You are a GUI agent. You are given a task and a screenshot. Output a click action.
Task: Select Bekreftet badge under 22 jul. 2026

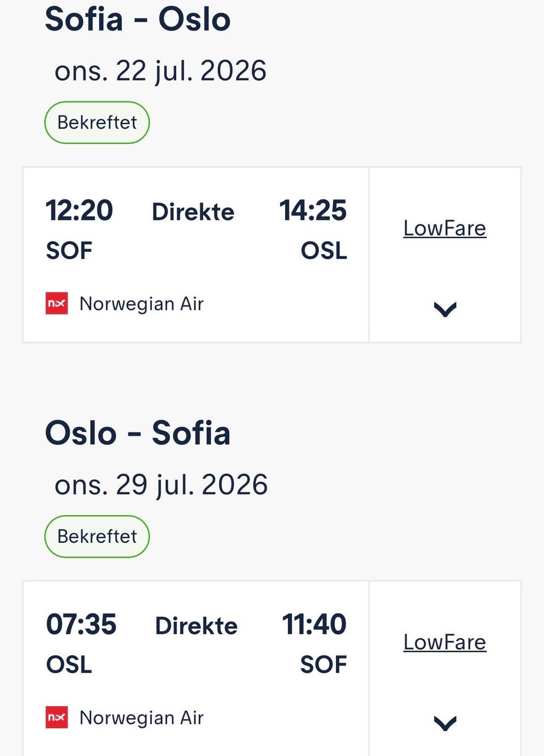click(x=97, y=122)
